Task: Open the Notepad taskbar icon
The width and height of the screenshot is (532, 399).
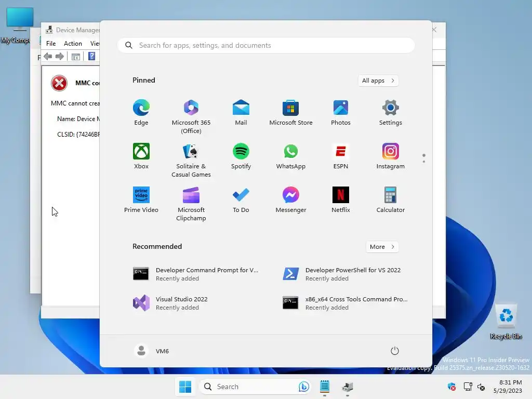Action: pyautogui.click(x=325, y=387)
